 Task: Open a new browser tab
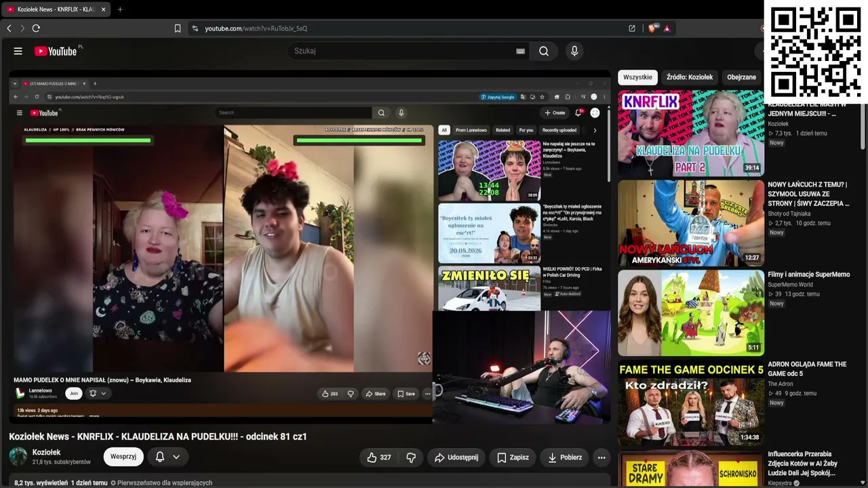pos(120,9)
